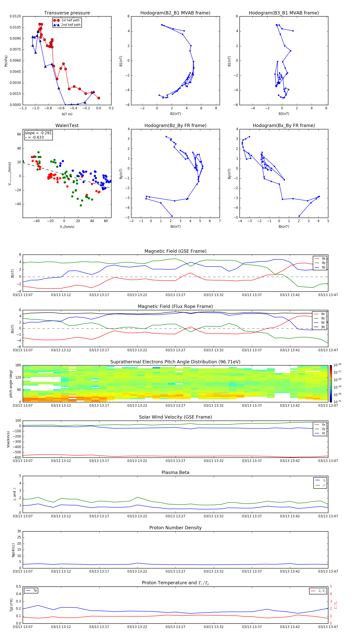Click the "V_remaining(km/s)" y-axis label
Screen dimensions: 351x644
pos(10,173)
